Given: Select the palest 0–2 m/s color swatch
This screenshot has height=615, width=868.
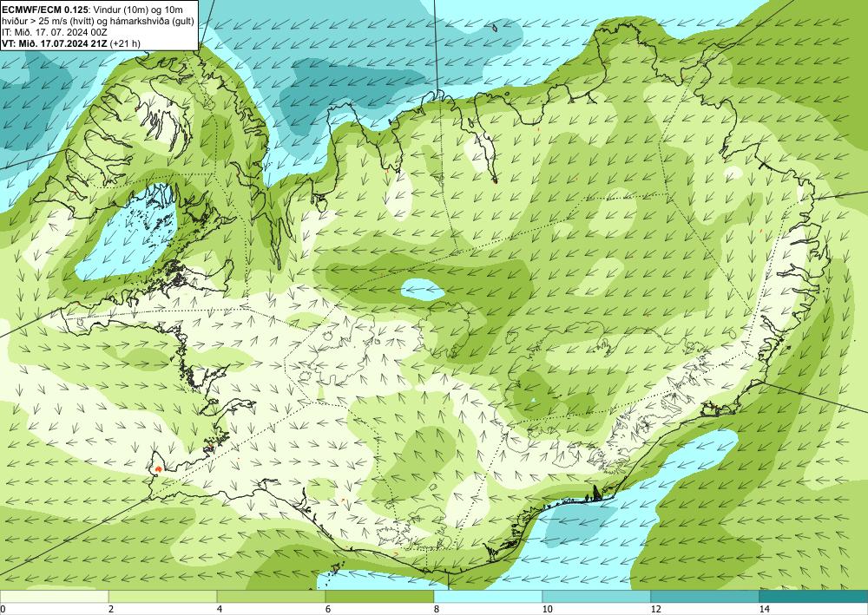Looking at the screenshot, I should coord(54,596).
